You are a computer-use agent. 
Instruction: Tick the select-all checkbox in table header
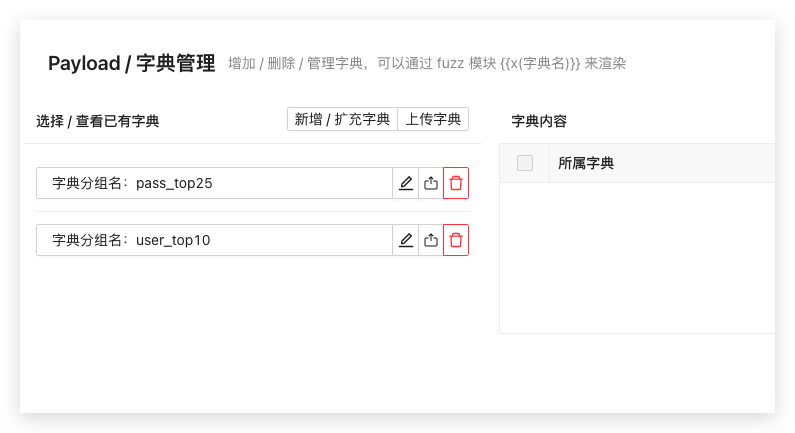525,163
